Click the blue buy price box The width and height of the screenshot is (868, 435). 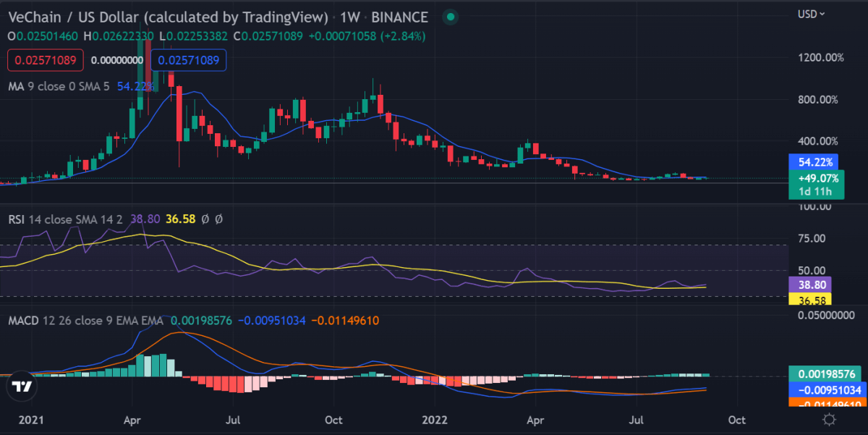[x=188, y=61]
